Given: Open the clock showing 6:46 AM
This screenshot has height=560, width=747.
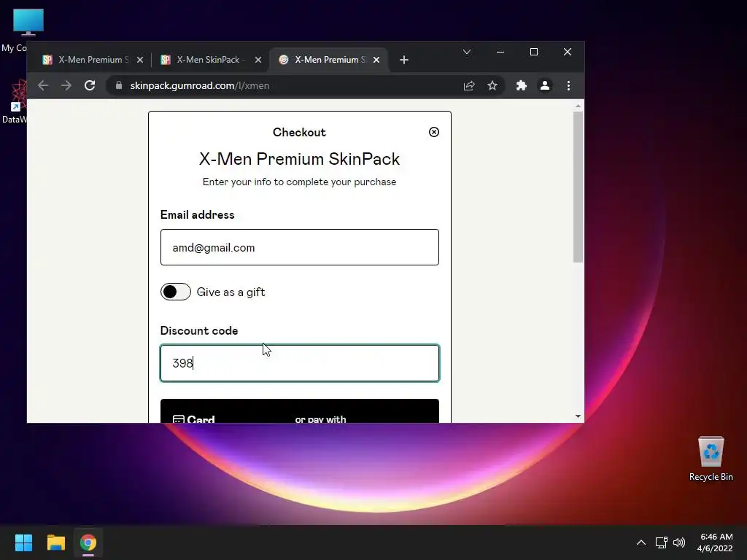Looking at the screenshot, I should tap(715, 542).
